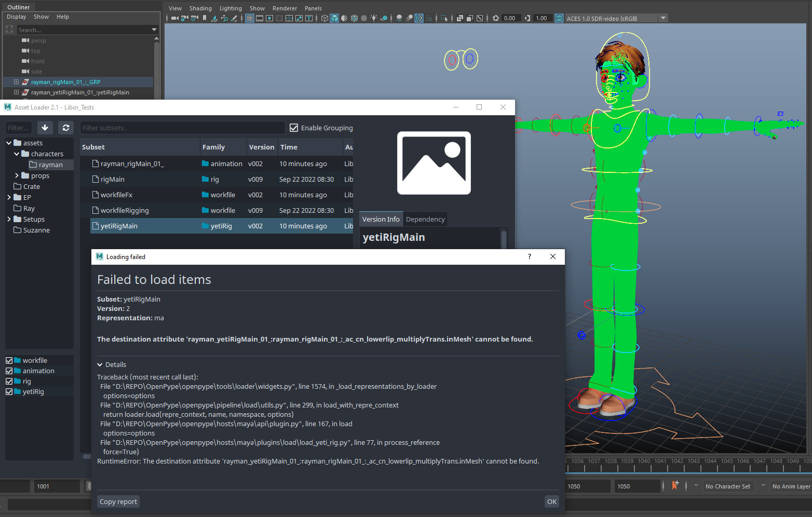
Task: Switch viewport to Wireframe shading
Action: [324, 18]
